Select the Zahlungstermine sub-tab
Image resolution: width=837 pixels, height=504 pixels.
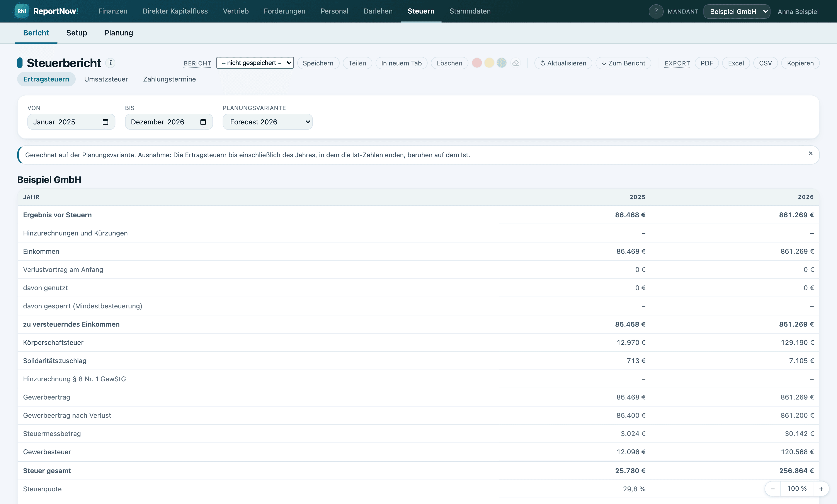169,79
